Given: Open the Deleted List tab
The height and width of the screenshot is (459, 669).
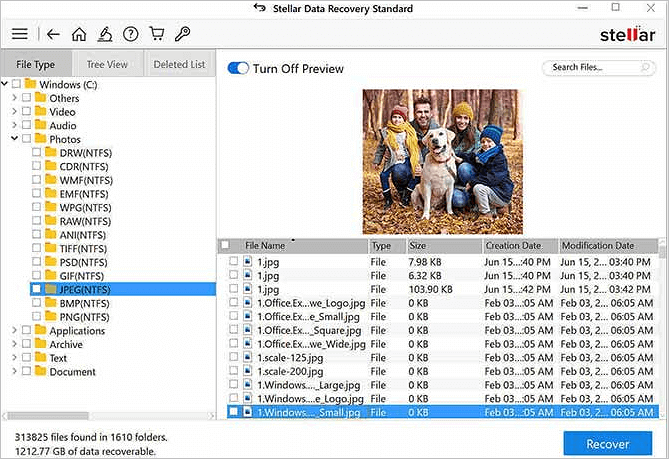Looking at the screenshot, I should point(179,65).
